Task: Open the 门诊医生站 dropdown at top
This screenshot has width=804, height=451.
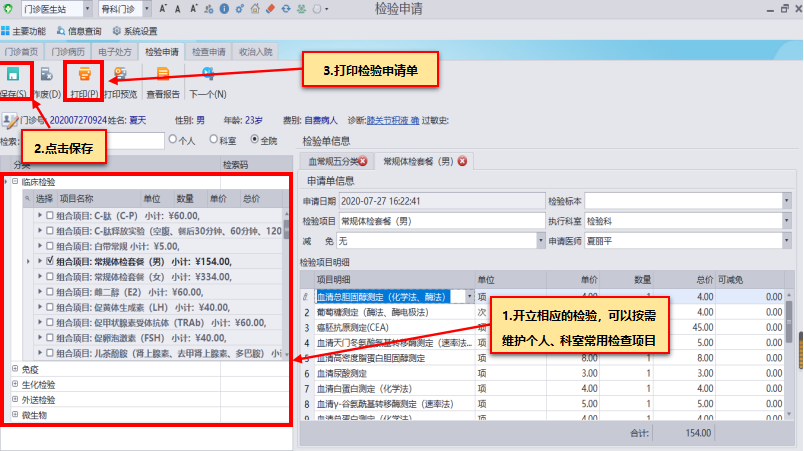Action: (90, 9)
